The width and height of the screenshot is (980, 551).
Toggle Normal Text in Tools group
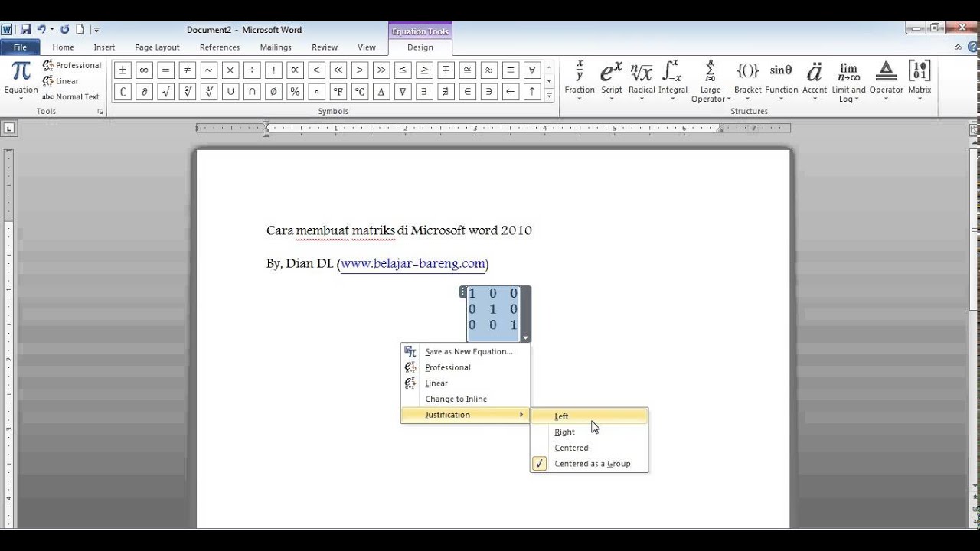pyautogui.click(x=71, y=96)
